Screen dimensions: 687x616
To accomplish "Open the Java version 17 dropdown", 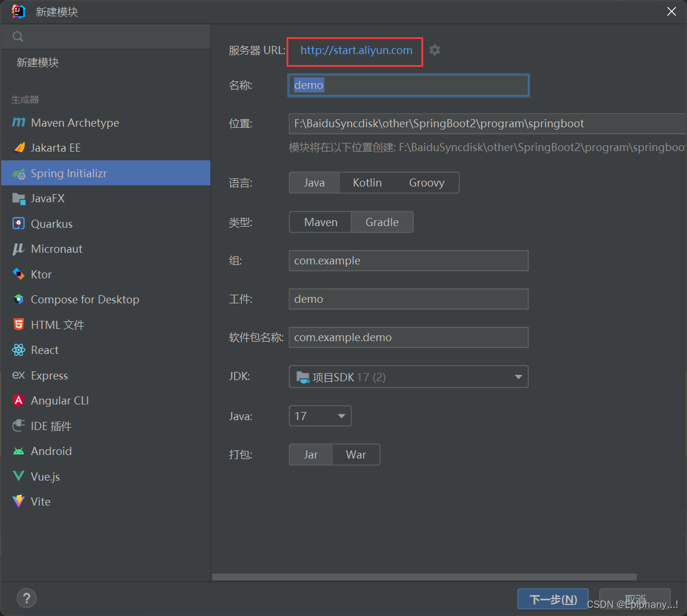I will point(320,416).
